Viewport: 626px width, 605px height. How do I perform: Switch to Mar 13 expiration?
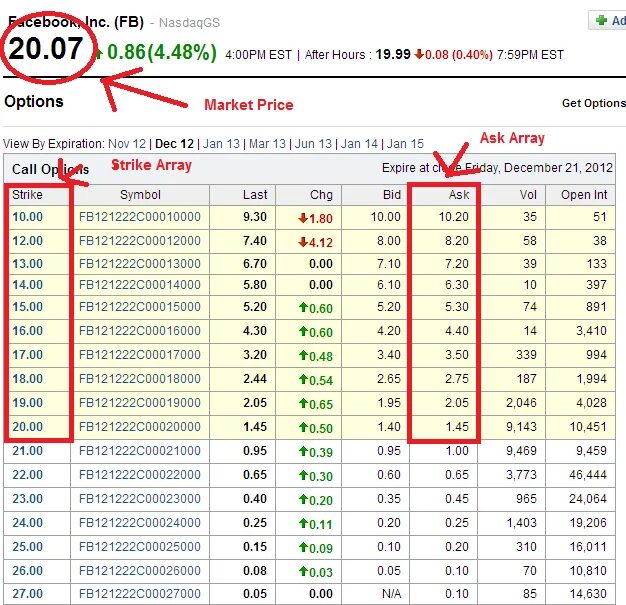[x=267, y=143]
